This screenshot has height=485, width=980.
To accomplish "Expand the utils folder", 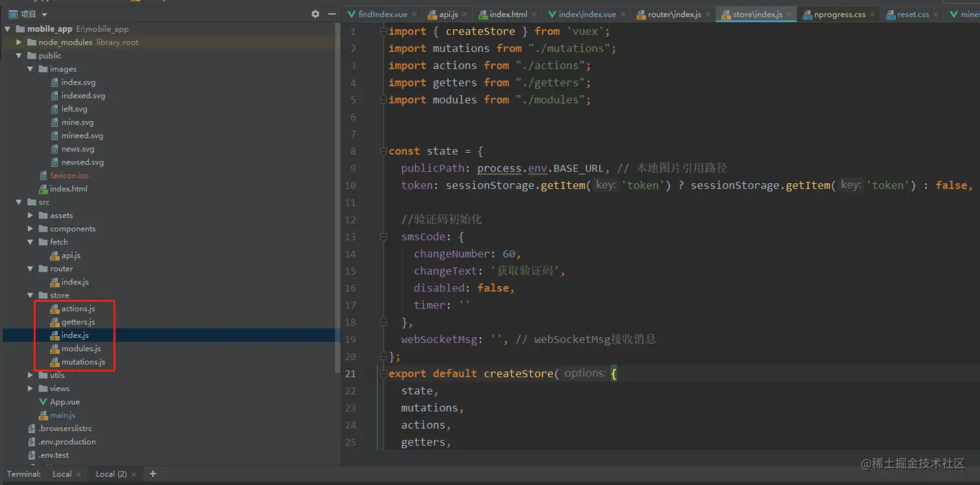I will (30, 375).
